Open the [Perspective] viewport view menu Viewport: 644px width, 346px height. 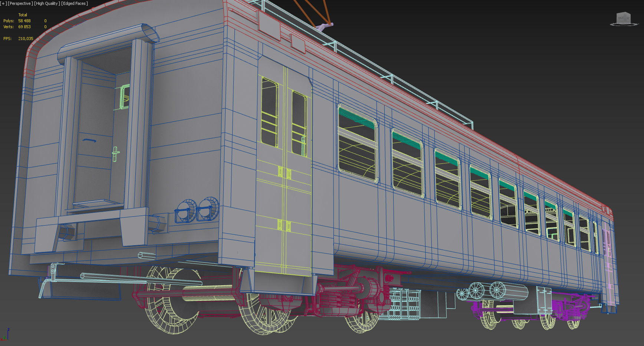[x=20, y=3]
